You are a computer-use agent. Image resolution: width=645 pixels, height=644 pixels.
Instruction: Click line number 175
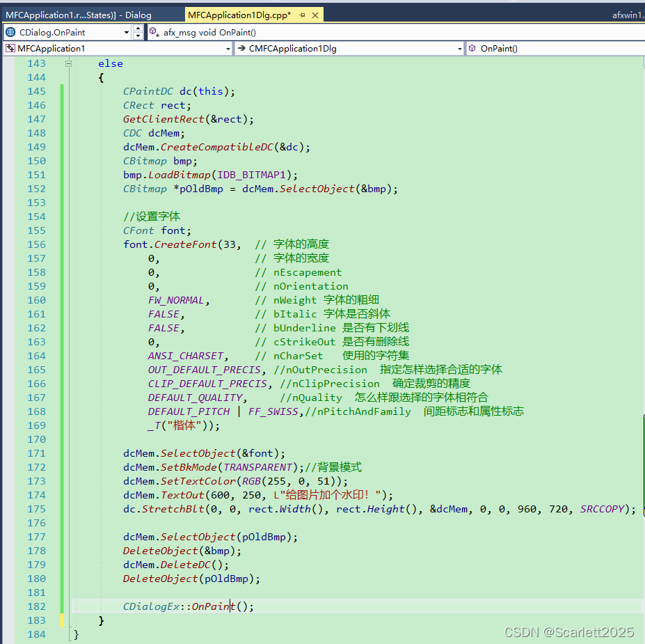click(37, 509)
